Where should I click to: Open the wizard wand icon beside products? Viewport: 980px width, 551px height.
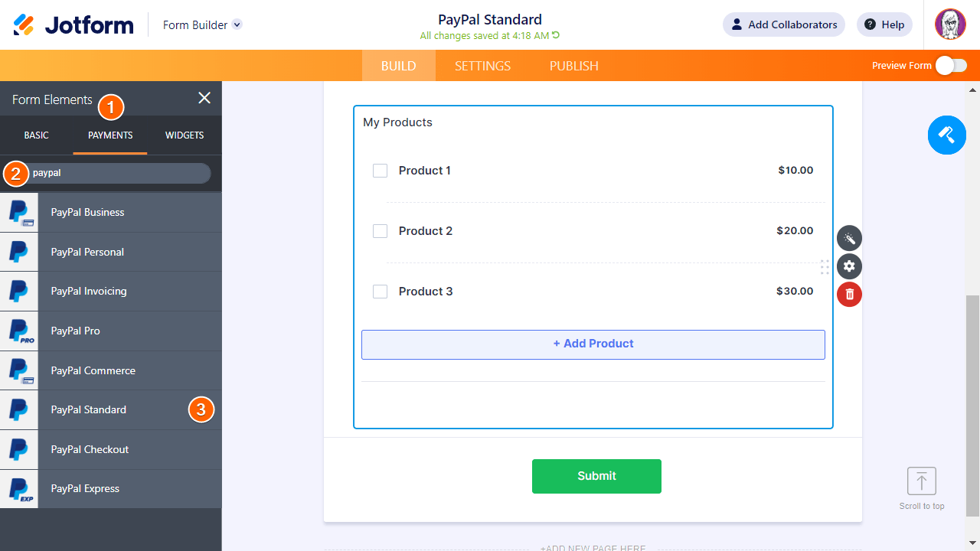tap(849, 239)
